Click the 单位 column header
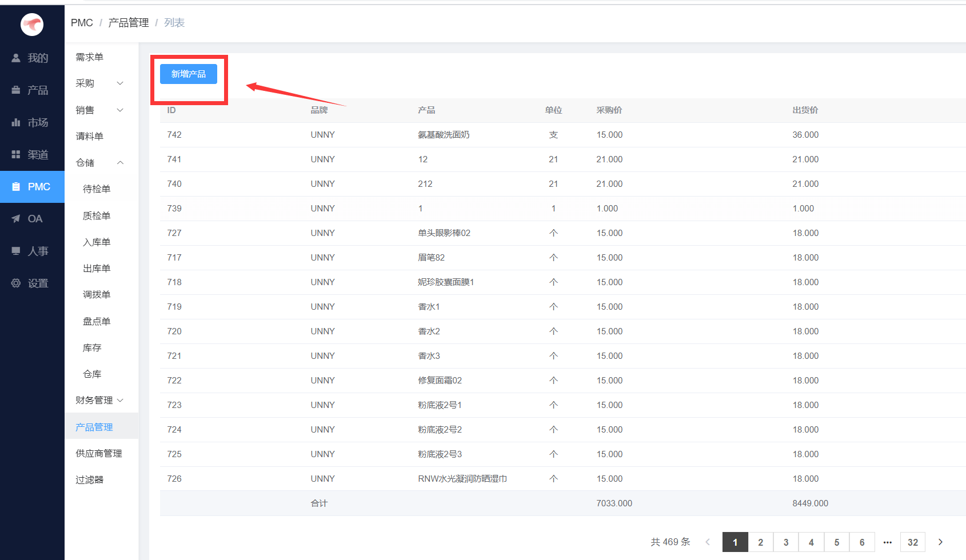The height and width of the screenshot is (560, 966). point(553,110)
